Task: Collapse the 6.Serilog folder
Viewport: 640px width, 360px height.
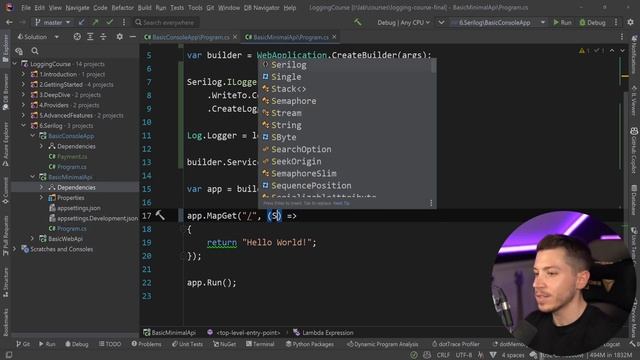Action: [24, 126]
